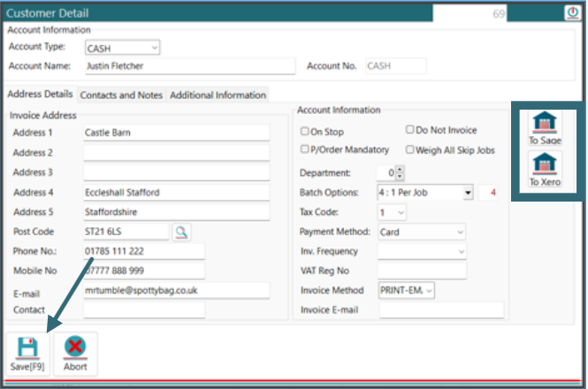Click the Save[F9] floppy disk button
Screen dimensions: 588x389
click(x=27, y=354)
